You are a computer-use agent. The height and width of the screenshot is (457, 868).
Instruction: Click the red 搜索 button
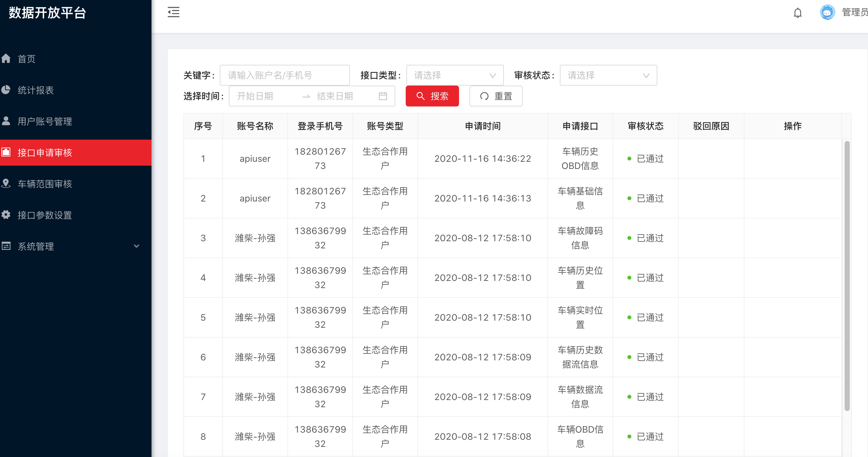point(432,96)
